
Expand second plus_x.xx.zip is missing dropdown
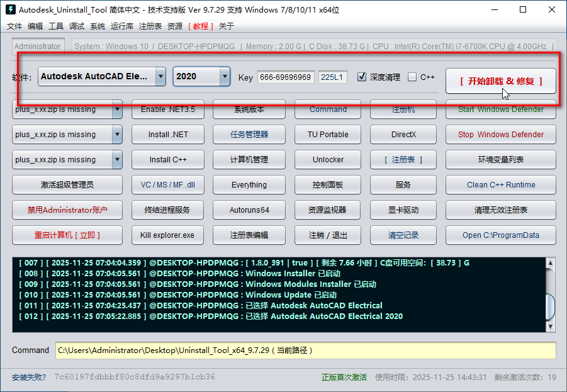tap(117, 135)
